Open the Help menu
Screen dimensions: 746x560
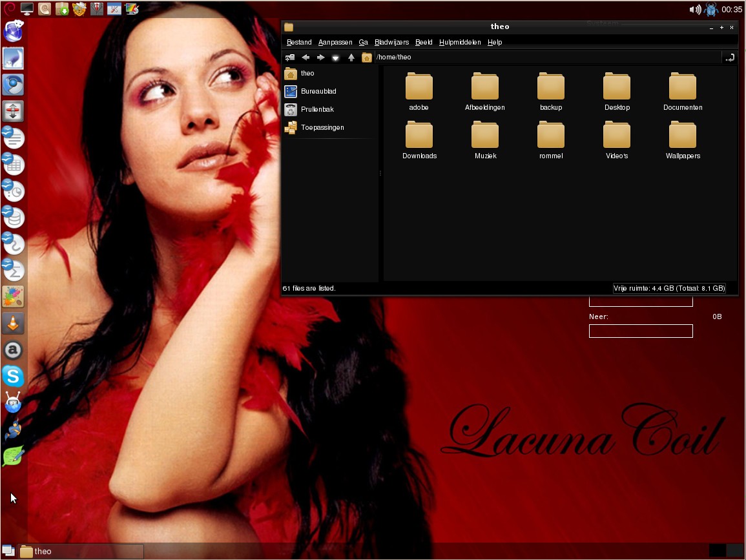coord(495,43)
